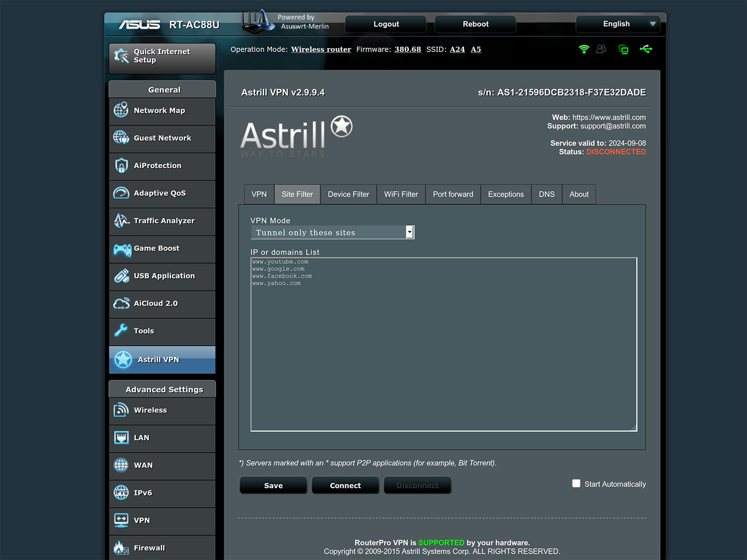Screen dimensions: 747x560
Task: Click the www.facebook.com entry in list
Action: coord(282,276)
